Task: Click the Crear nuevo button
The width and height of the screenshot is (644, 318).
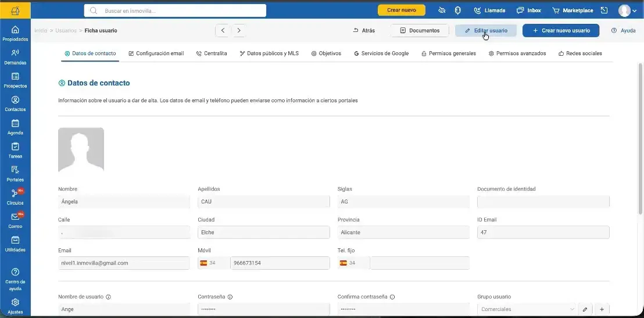Action: (401, 10)
